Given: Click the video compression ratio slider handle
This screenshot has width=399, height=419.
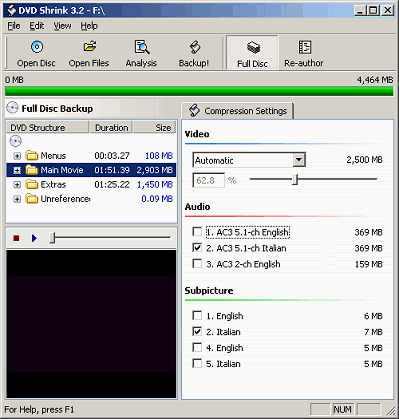Looking at the screenshot, I should click(x=295, y=179).
